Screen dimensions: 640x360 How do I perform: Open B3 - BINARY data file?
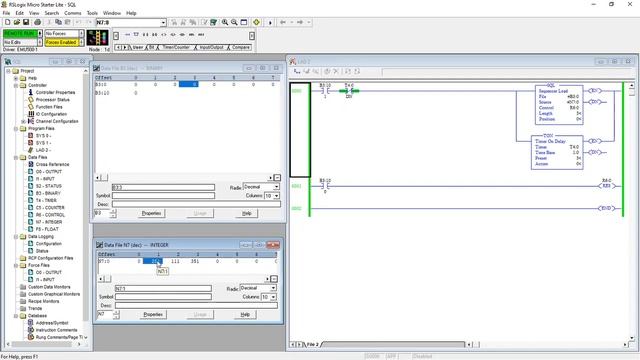(x=48, y=193)
